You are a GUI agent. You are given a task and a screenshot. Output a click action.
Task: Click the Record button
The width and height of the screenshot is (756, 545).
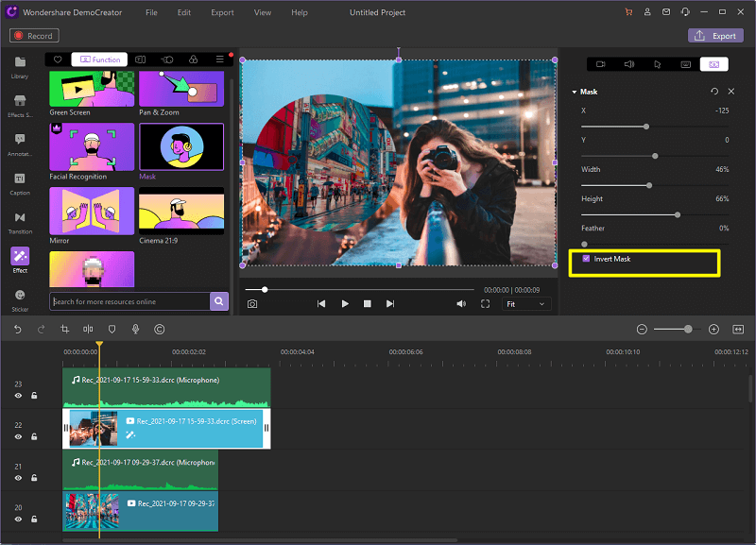point(34,36)
